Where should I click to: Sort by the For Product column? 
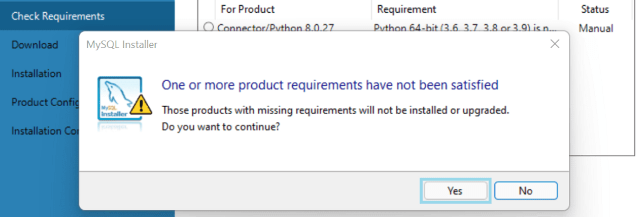[x=248, y=9]
